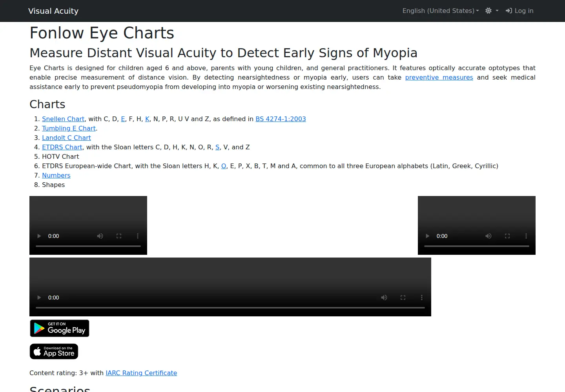The height and width of the screenshot is (392, 565).
Task: Play the top-right video
Action: tap(427, 236)
